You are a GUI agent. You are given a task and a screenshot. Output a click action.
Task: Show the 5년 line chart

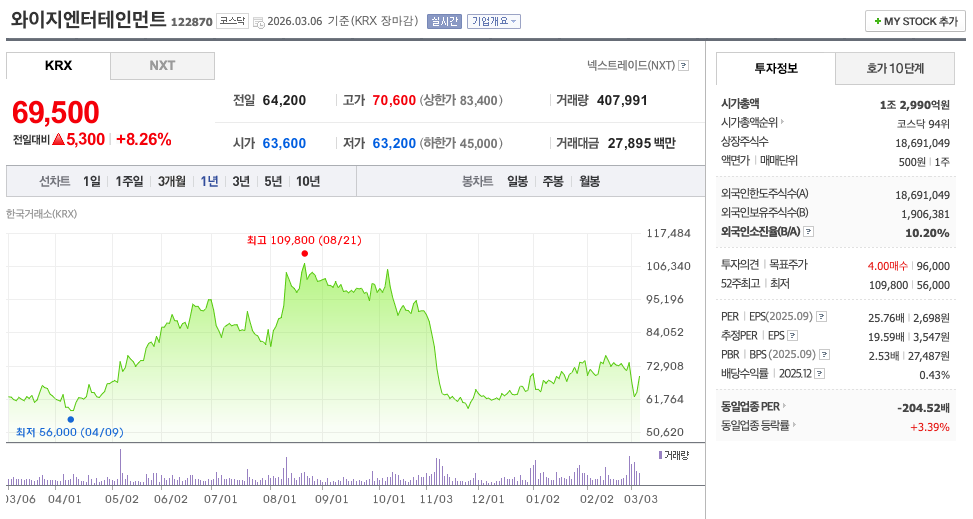(273, 181)
